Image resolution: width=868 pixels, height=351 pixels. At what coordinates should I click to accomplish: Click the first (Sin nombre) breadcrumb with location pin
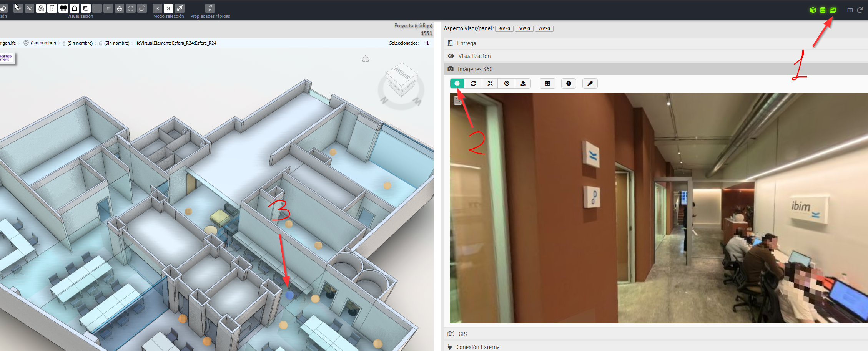pos(40,43)
